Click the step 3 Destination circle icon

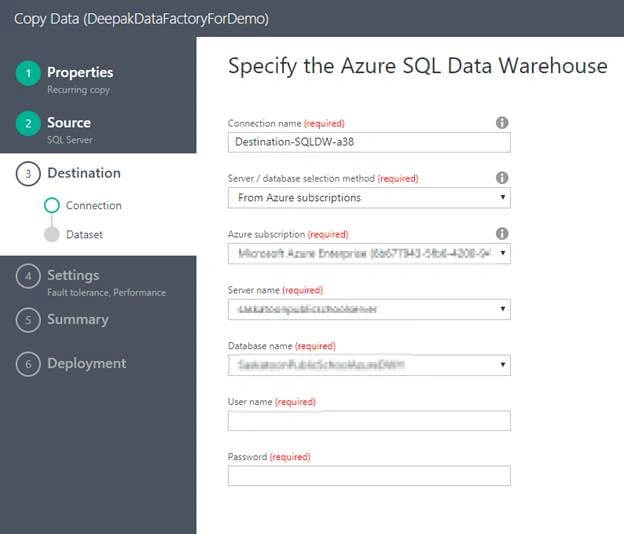(28, 174)
